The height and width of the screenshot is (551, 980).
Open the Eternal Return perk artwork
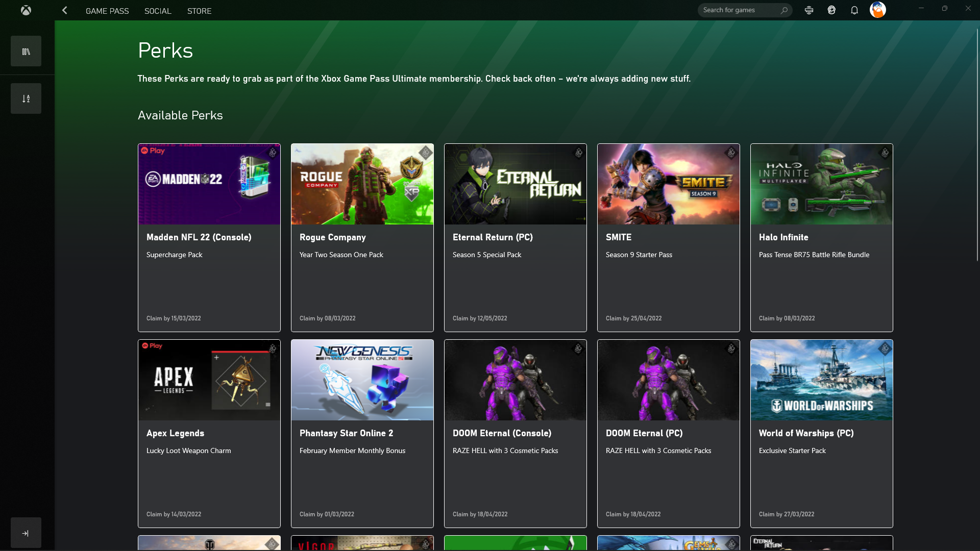pyautogui.click(x=516, y=184)
